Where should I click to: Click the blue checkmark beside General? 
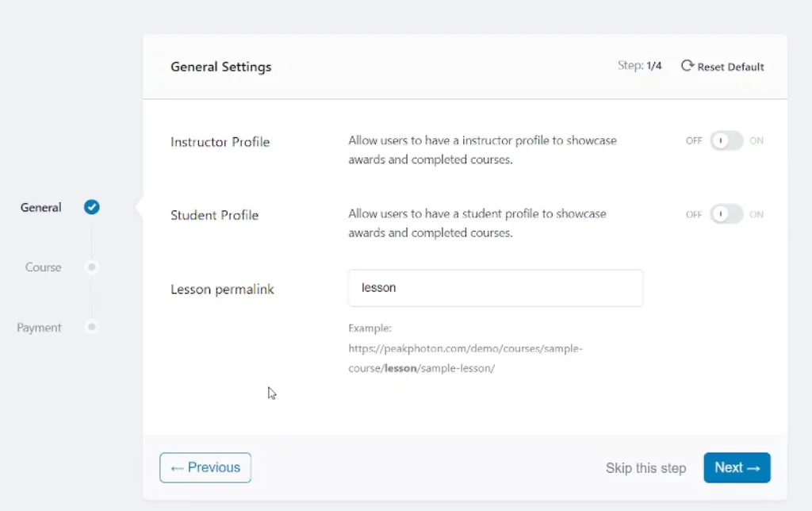click(91, 207)
